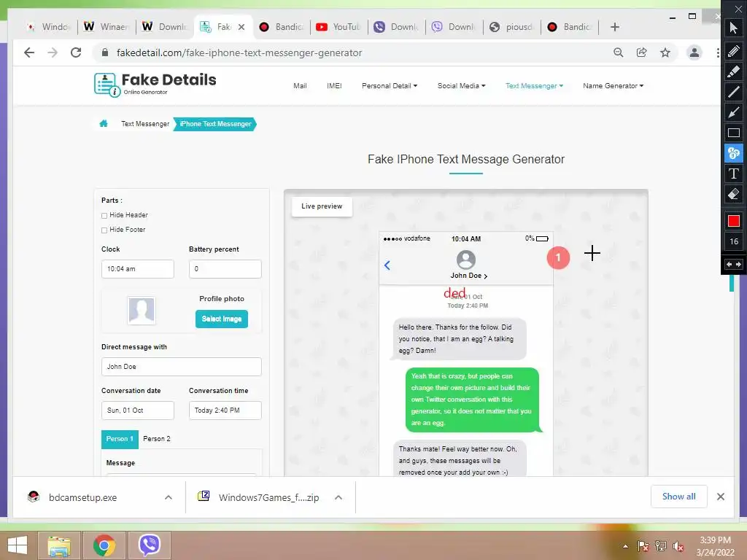This screenshot has width=747, height=560.
Task: Select the eraser tool
Action: coord(734,194)
